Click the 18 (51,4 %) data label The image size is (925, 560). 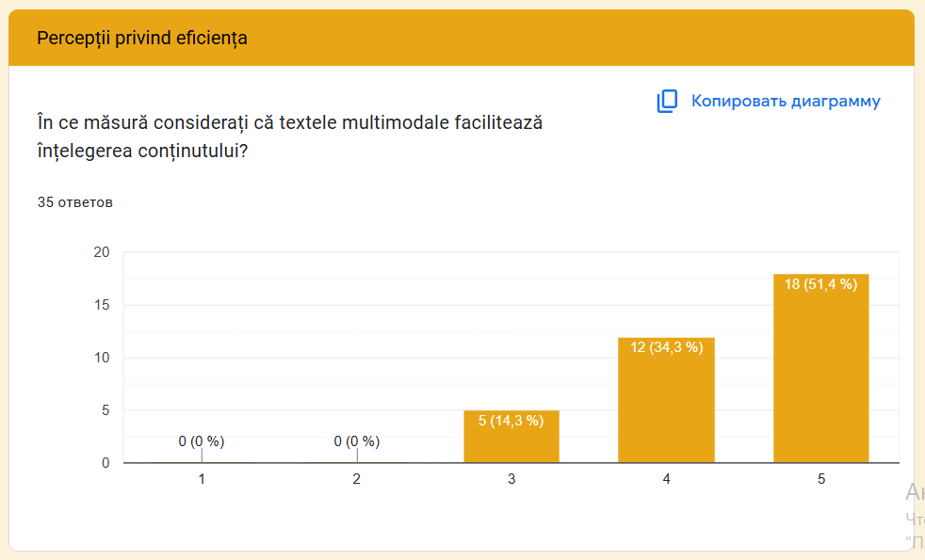coord(820,284)
